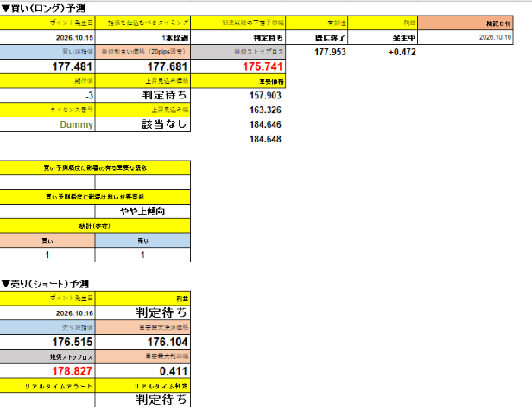This screenshot has height=416, width=532.
Task: Click the '重要価格' header cell
Action: (x=238, y=80)
